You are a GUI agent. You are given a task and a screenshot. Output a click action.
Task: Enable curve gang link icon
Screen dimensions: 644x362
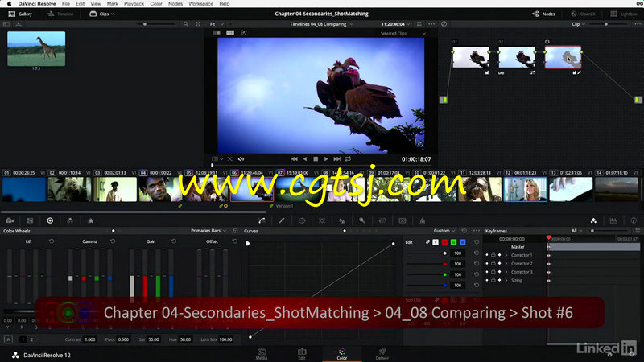click(427, 242)
